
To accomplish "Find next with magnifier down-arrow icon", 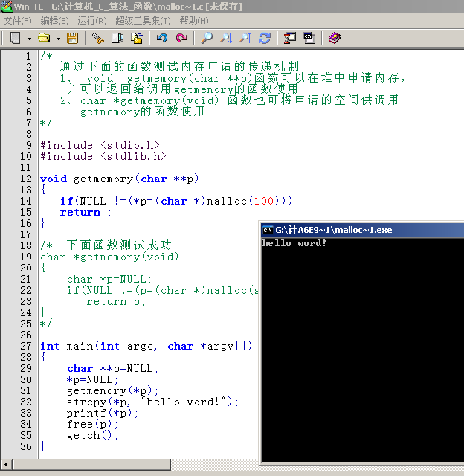I will [226, 38].
